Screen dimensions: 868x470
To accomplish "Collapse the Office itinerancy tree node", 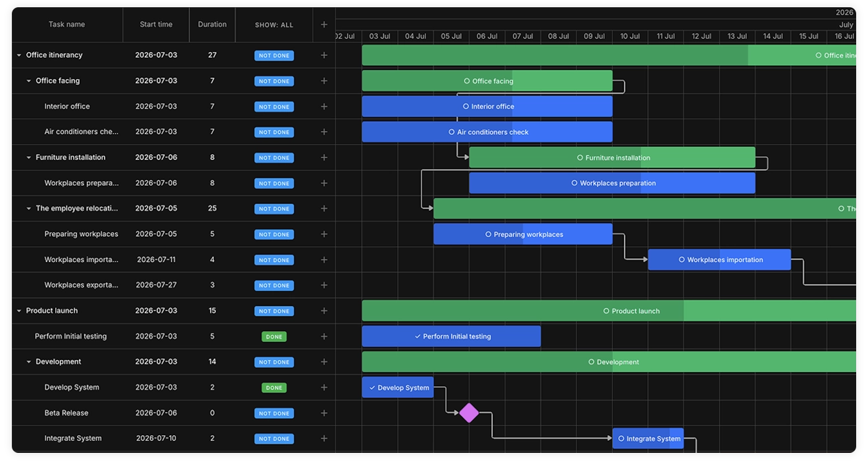I will click(19, 55).
